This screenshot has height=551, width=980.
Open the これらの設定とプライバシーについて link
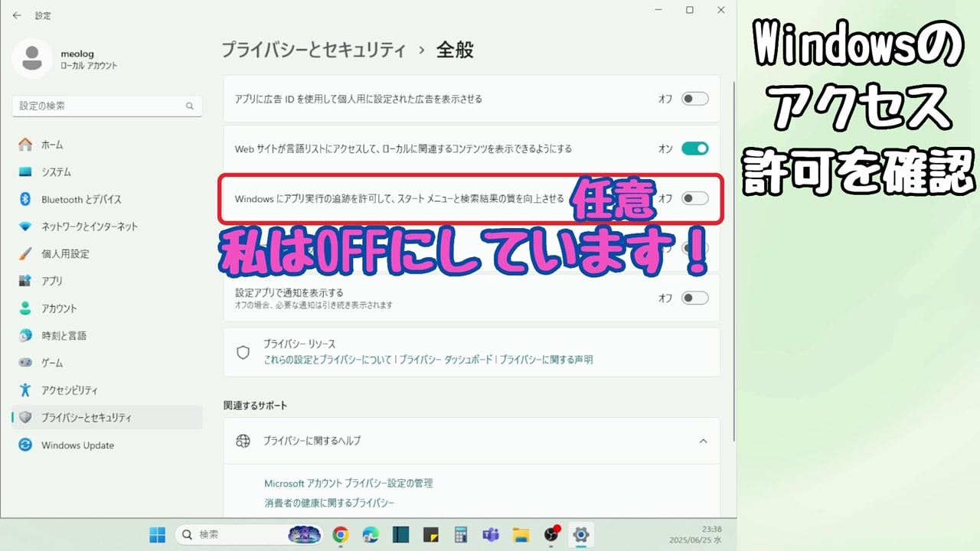[x=328, y=360]
